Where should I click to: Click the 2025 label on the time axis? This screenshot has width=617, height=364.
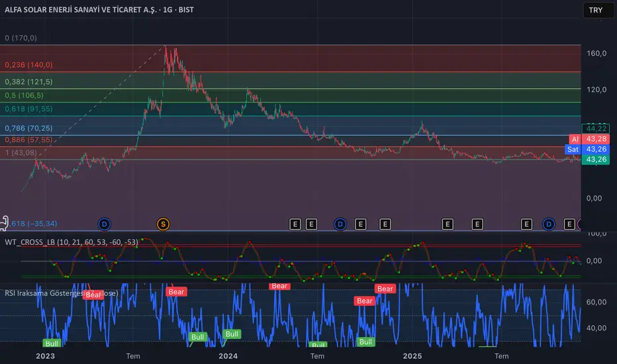click(x=412, y=355)
